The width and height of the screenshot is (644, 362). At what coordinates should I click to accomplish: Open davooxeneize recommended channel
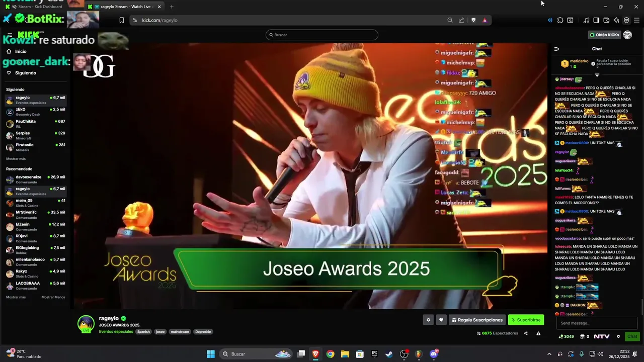(35, 179)
